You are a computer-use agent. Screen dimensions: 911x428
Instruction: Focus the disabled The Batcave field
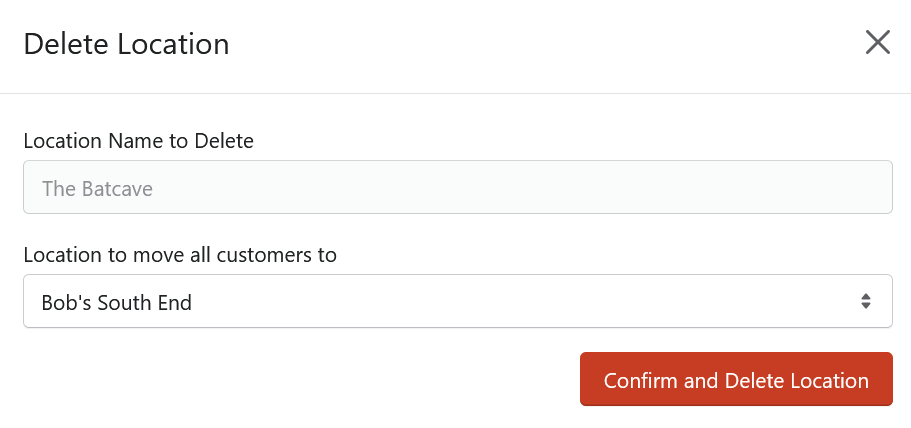458,187
